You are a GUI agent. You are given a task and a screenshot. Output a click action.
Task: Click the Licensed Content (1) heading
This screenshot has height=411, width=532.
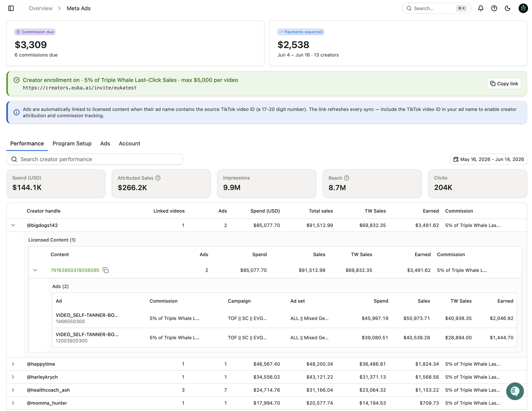click(52, 240)
